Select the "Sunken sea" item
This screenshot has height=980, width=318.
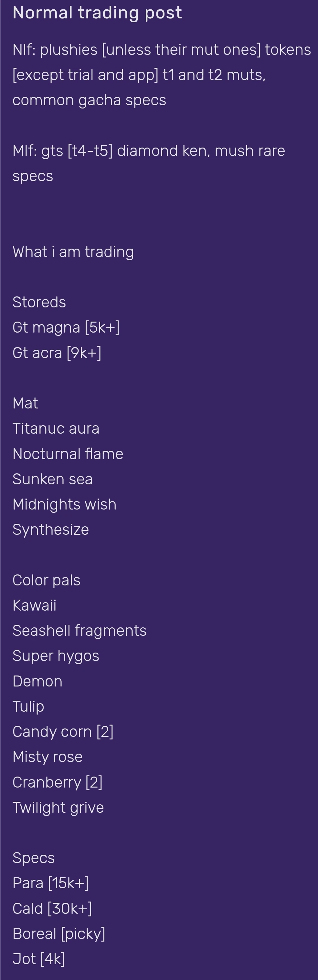[x=53, y=479]
